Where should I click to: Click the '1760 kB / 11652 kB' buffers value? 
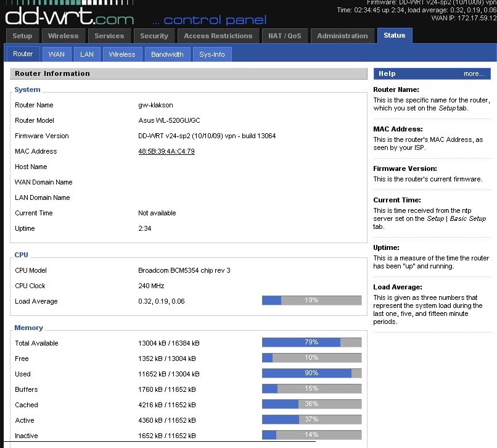coord(166,389)
